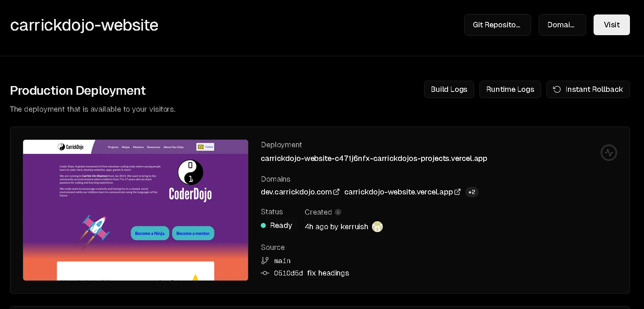Click the Visit button

point(611,25)
